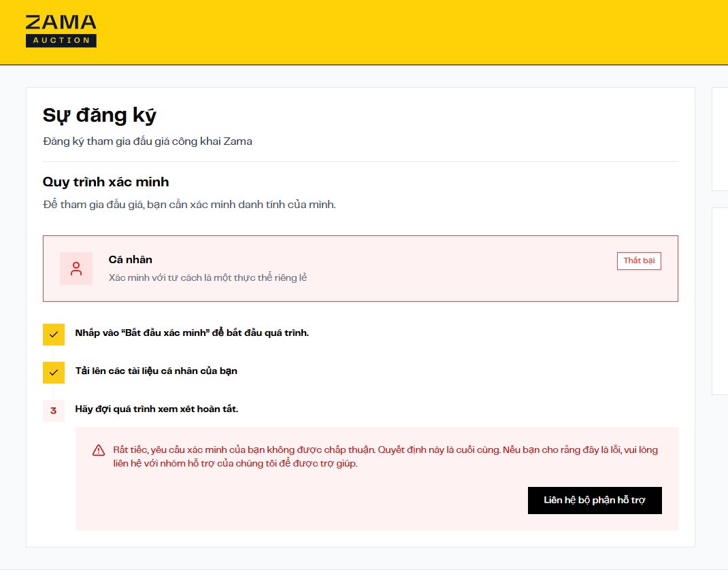Viewport: 728px width, 576px height.
Task: Click the checkmark beside "Tải lên các tài liệu"
Action: [53, 372]
